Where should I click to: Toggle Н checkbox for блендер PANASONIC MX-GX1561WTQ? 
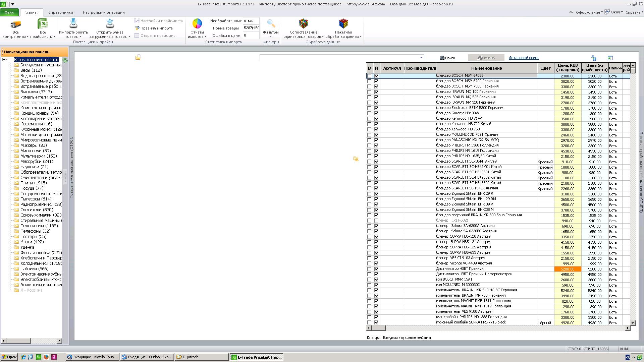[x=376, y=140]
